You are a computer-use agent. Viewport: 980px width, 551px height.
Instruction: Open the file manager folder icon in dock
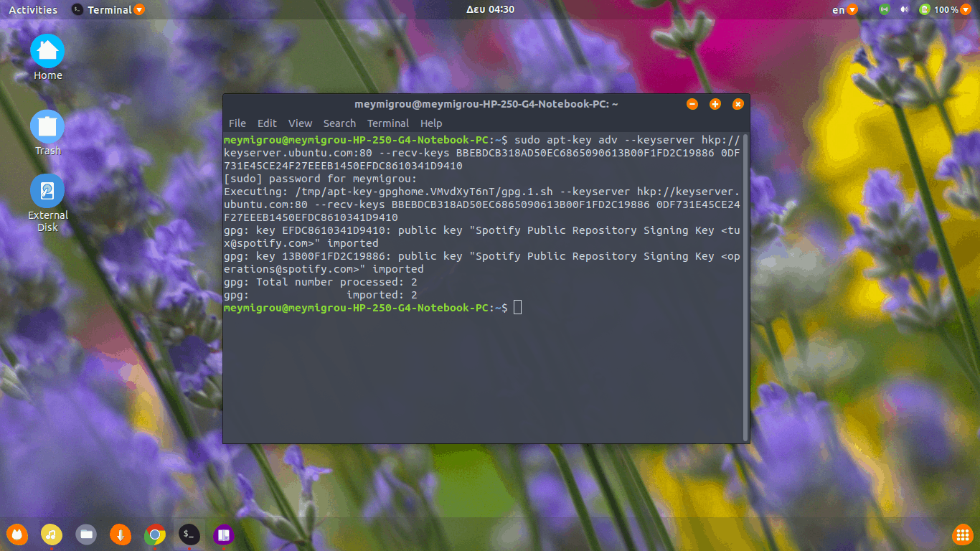(x=86, y=534)
